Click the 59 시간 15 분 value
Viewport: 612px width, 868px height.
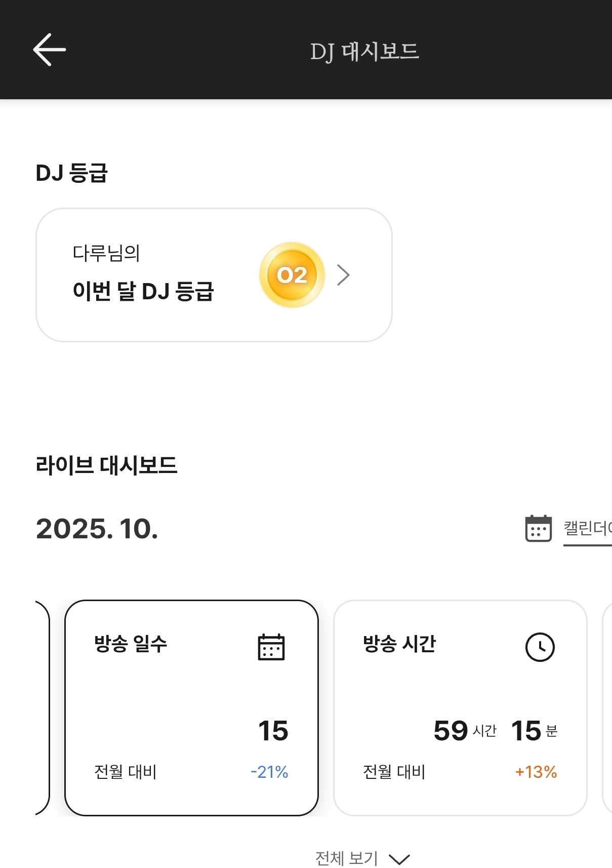tap(495, 731)
